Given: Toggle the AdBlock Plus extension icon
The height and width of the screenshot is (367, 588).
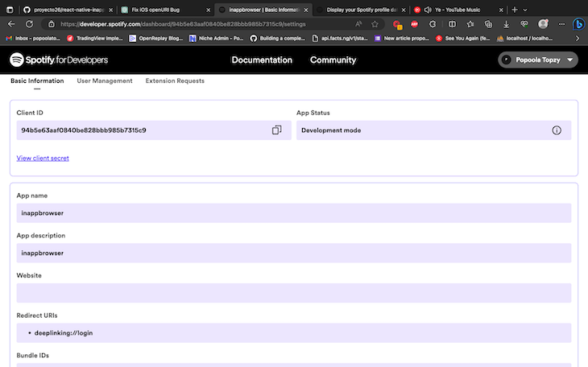Looking at the screenshot, I should pyautogui.click(x=415, y=24).
